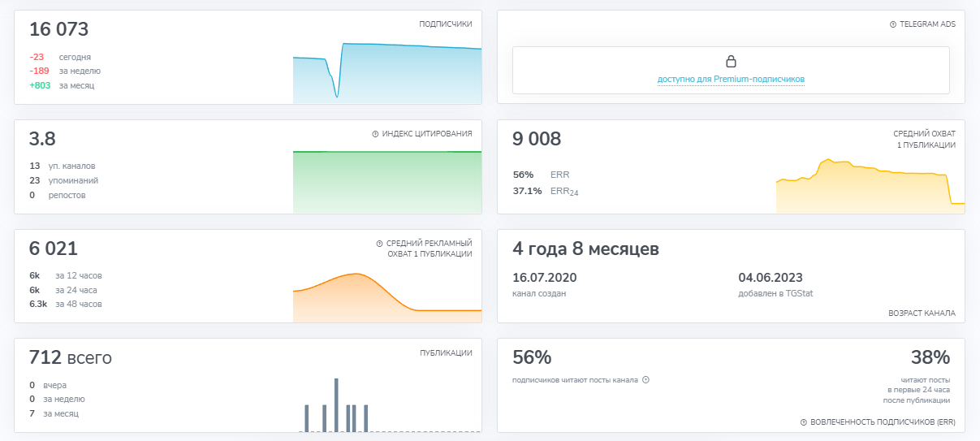Click channel creation date 16.07.2020
This screenshot has height=441, width=980.
[545, 278]
